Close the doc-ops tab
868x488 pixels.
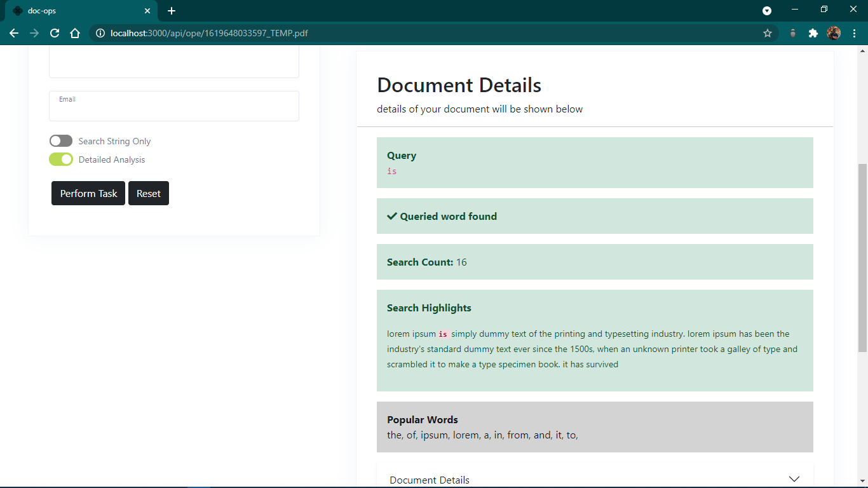click(x=147, y=11)
